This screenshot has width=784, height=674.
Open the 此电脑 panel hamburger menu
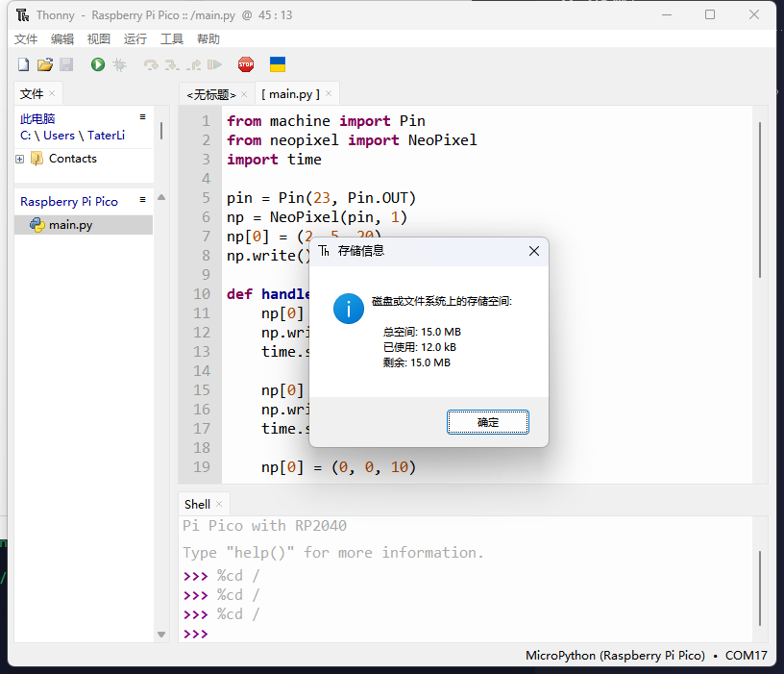coord(142,116)
